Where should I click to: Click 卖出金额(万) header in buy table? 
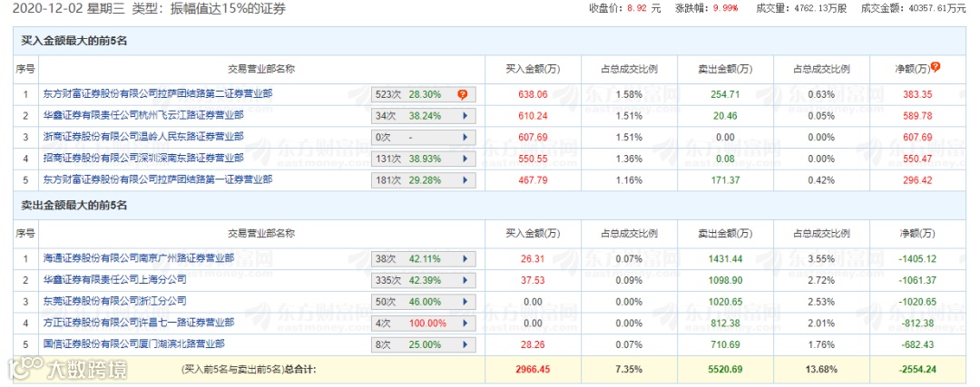pyautogui.click(x=726, y=69)
